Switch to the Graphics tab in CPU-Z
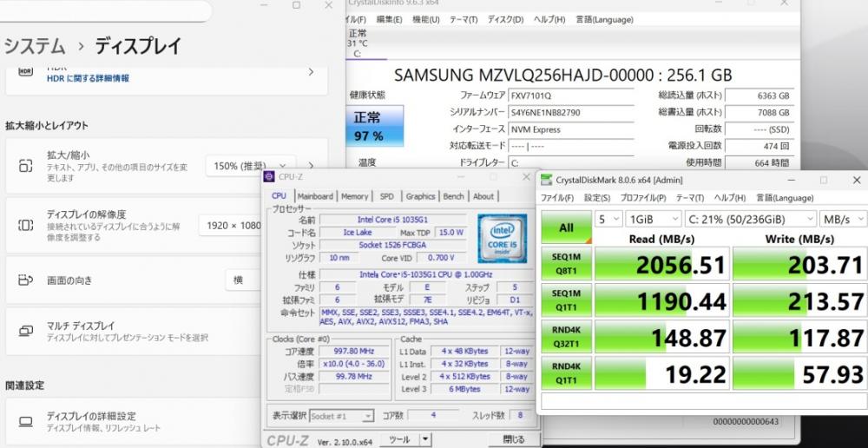Image resolution: width=868 pixels, height=448 pixels. (x=421, y=196)
